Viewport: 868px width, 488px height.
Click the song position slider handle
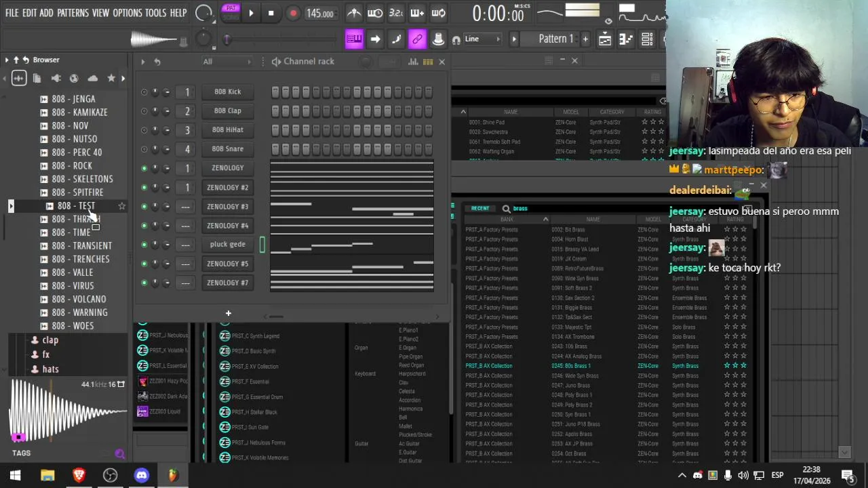227,39
